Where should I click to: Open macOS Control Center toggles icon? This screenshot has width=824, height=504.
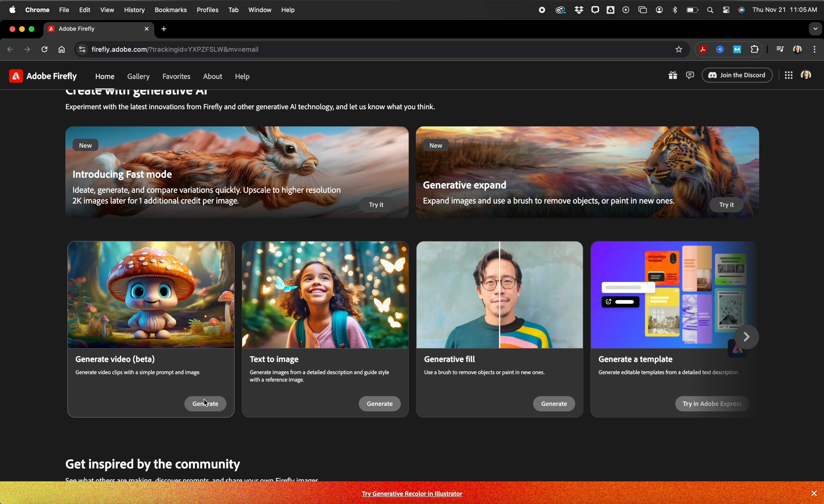tap(726, 10)
